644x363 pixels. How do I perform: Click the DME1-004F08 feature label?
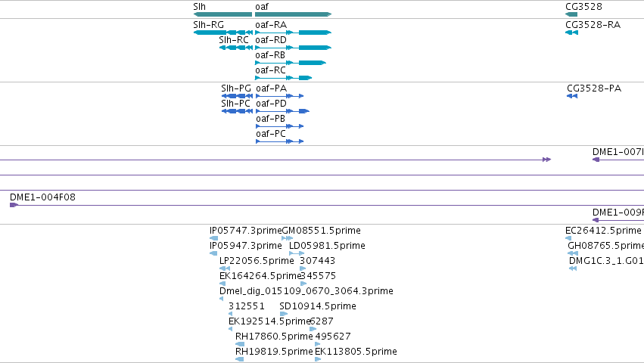[x=42, y=197]
